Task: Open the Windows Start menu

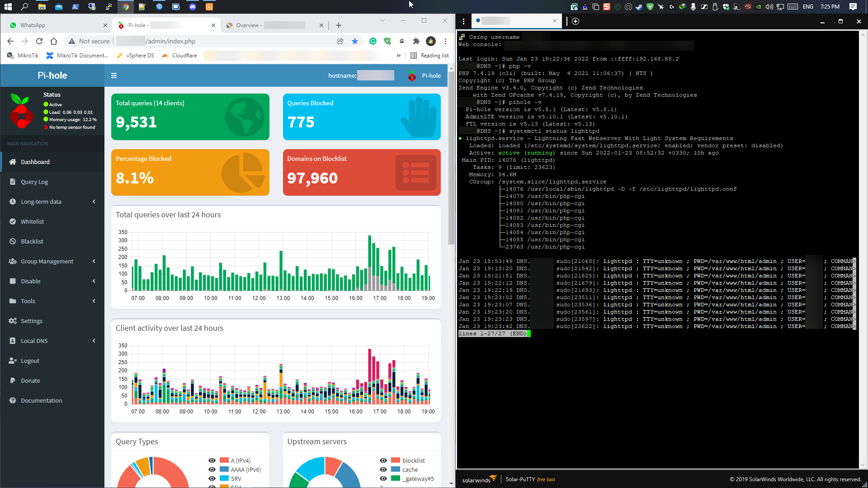Action: 8,7
